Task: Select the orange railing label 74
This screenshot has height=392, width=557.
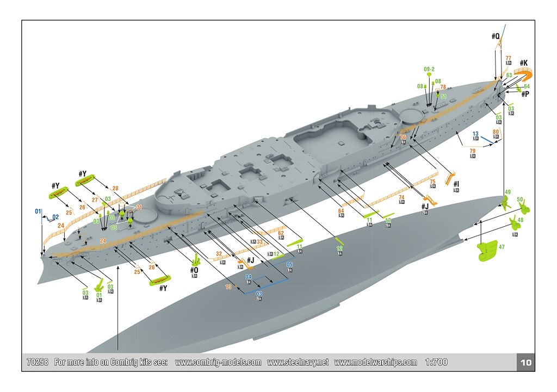Action: tap(401, 197)
